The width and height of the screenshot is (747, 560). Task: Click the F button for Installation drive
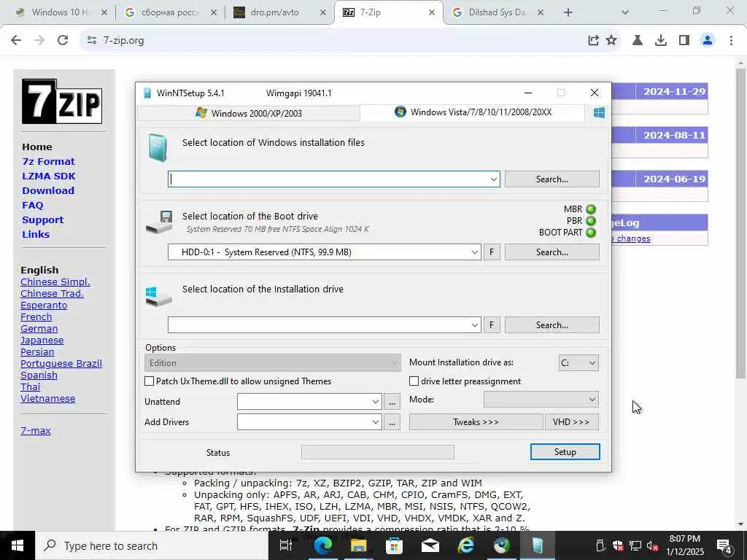492,324
